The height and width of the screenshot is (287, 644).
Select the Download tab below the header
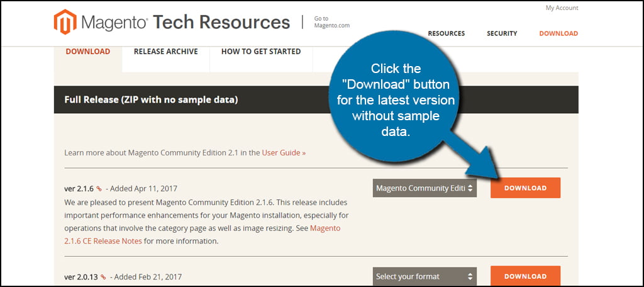point(88,52)
